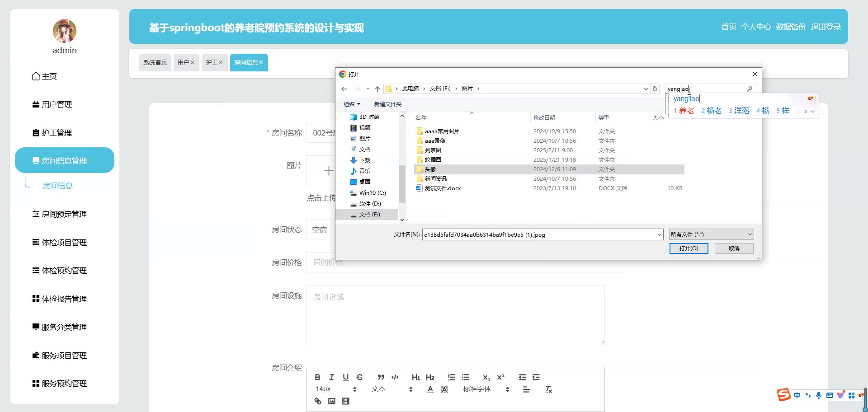Switch to the 系统首页 tab

click(x=155, y=62)
